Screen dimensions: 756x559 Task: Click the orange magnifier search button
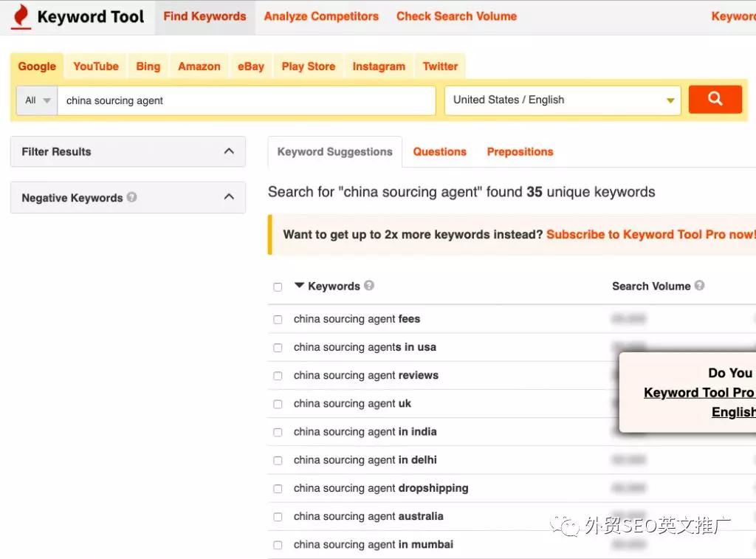tap(715, 100)
